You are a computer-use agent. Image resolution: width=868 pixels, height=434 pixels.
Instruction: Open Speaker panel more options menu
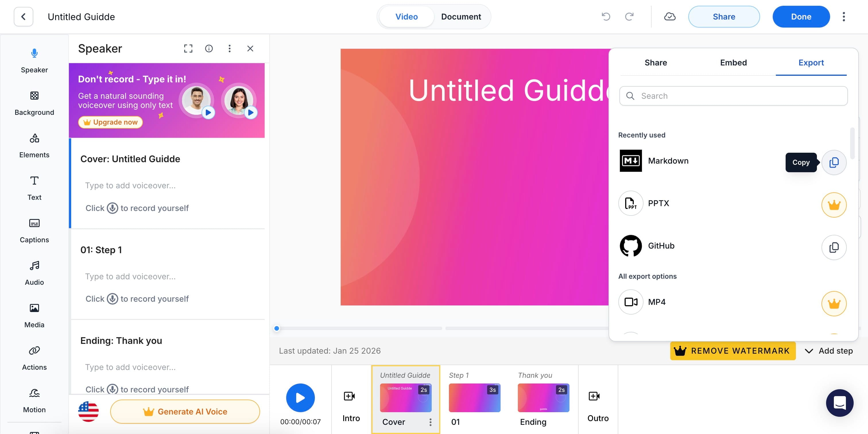pyautogui.click(x=229, y=49)
